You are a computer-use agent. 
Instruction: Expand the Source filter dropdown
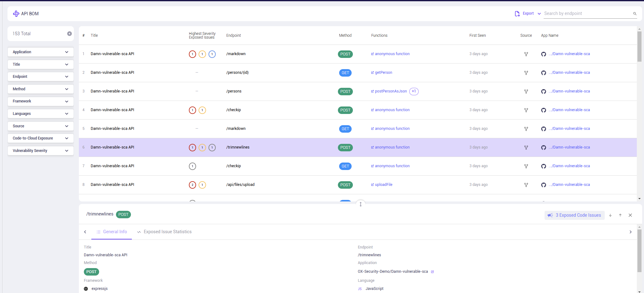click(41, 126)
